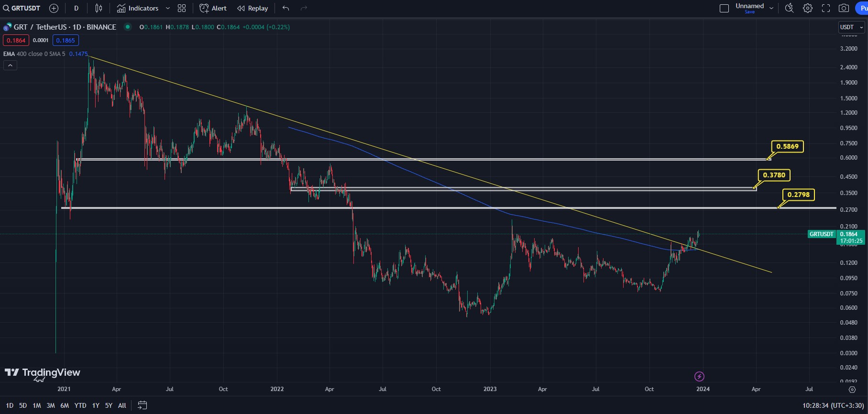Set range to 3M
The width and height of the screenshot is (868, 414).
tap(51, 405)
